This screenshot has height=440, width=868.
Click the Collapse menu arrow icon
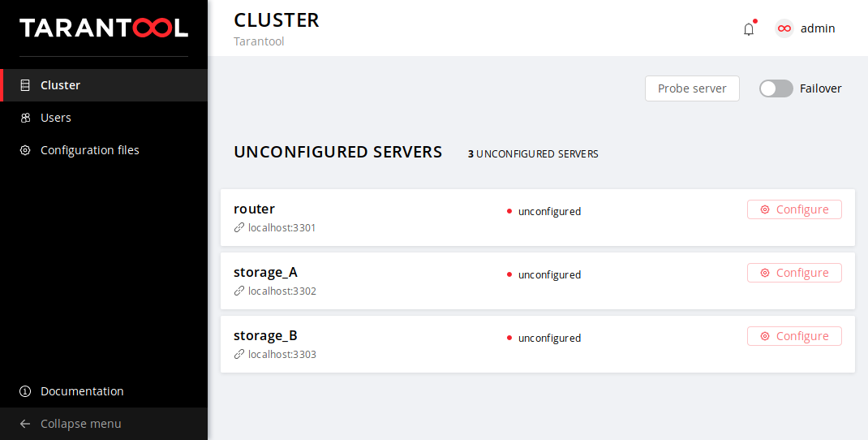[x=25, y=424]
